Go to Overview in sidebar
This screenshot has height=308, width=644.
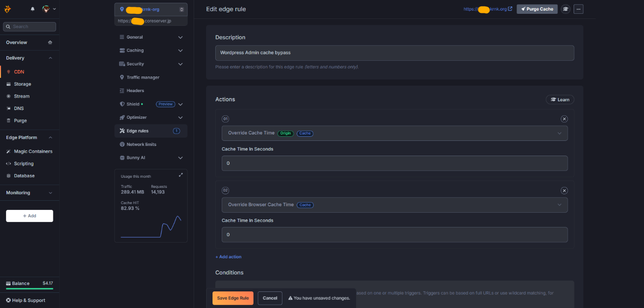click(x=17, y=42)
